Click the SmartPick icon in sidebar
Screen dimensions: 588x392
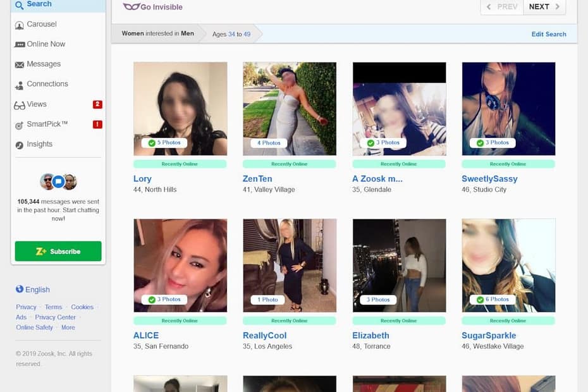pyautogui.click(x=20, y=125)
